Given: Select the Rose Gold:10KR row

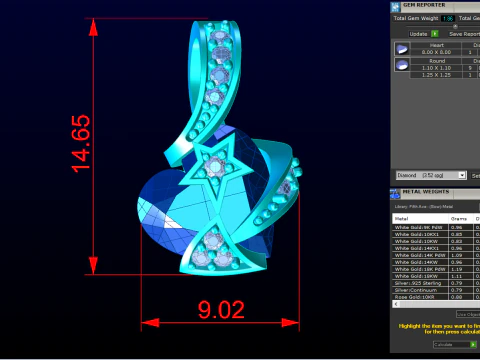Looking at the screenshot, I should pos(436,297).
